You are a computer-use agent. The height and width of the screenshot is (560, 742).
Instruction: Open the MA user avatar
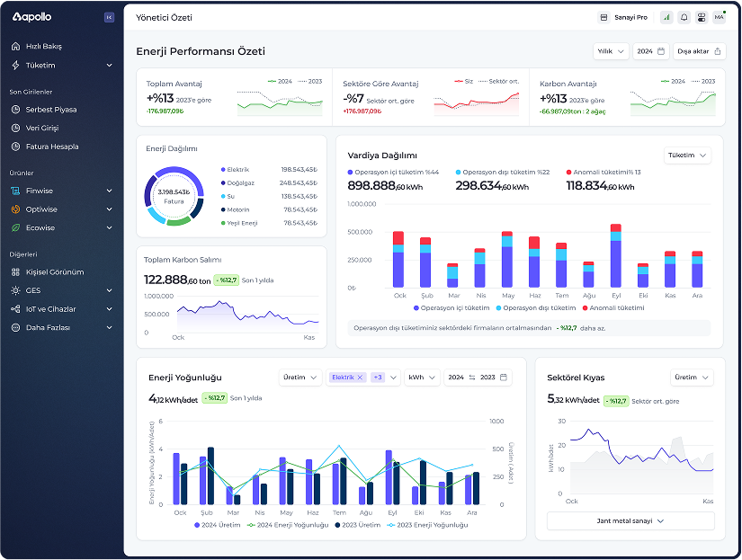720,17
